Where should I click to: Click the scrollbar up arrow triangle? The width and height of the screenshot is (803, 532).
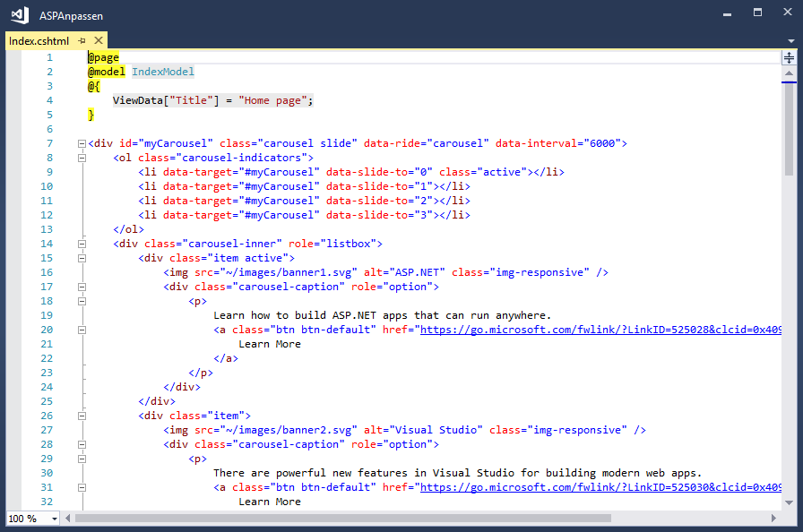(x=787, y=71)
